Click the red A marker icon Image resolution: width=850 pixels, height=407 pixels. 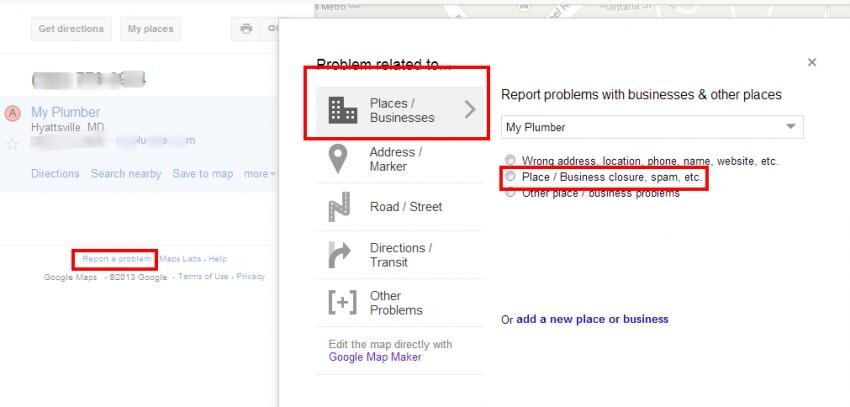(12, 113)
